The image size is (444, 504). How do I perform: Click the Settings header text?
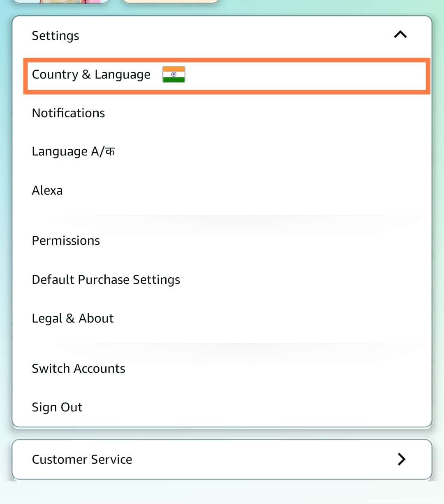[55, 36]
